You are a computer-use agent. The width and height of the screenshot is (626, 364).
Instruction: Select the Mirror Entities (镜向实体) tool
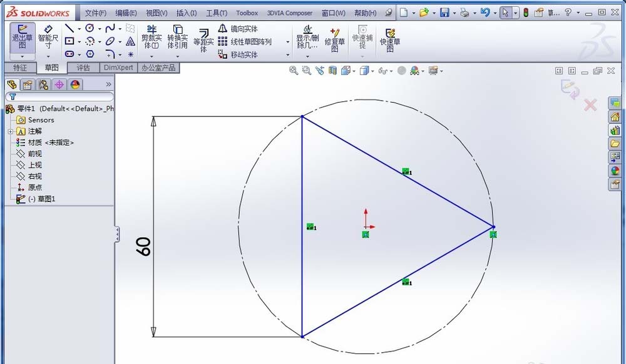[240, 28]
